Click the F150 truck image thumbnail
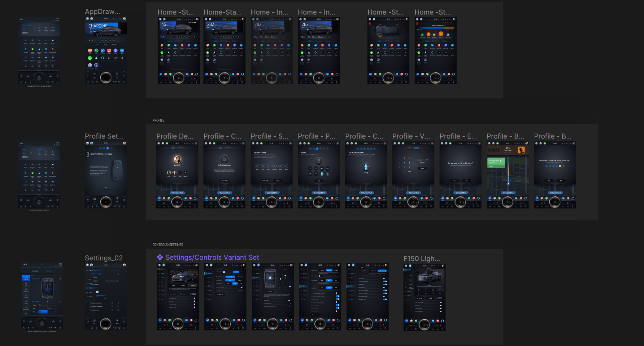This screenshot has width=644, height=346. [x=430, y=277]
